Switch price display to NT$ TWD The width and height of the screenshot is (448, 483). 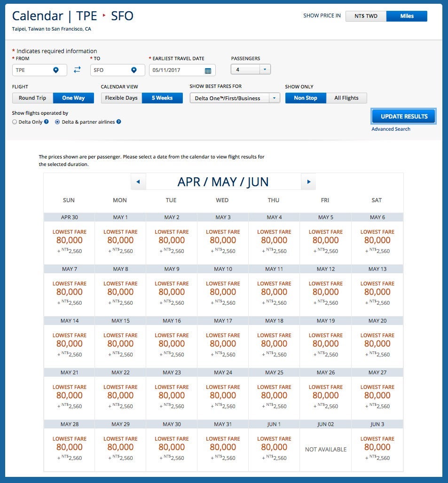[365, 16]
